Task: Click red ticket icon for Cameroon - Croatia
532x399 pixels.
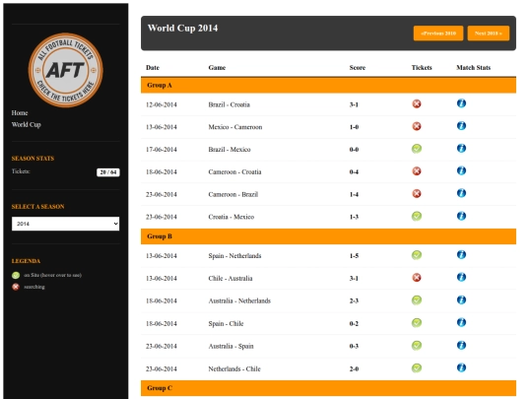Action: (417, 171)
